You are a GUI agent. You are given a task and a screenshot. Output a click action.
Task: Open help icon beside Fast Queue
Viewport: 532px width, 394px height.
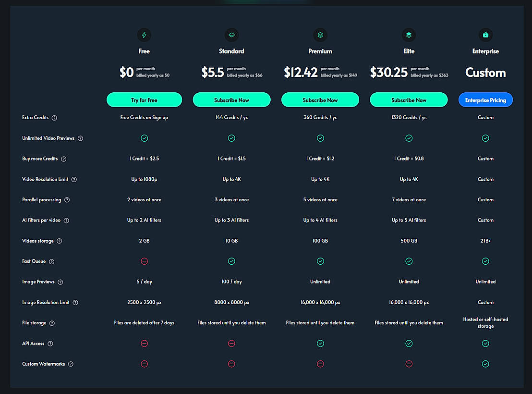51,261
